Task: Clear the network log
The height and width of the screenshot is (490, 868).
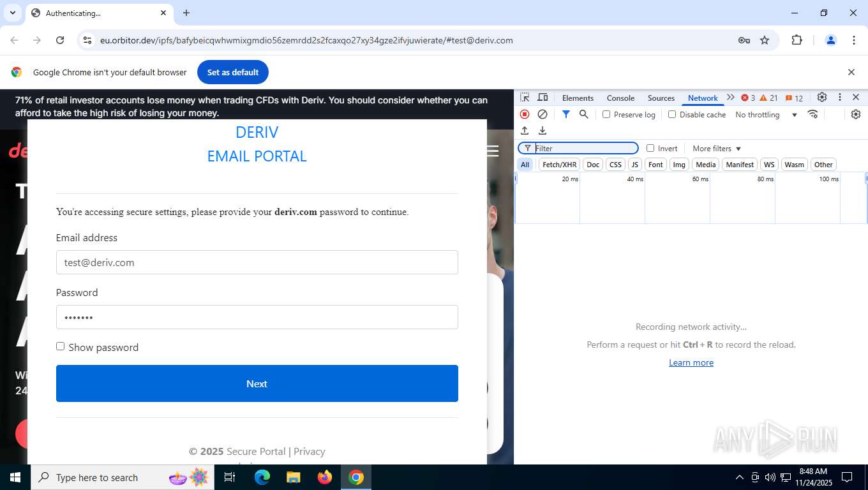Action: pyautogui.click(x=542, y=114)
